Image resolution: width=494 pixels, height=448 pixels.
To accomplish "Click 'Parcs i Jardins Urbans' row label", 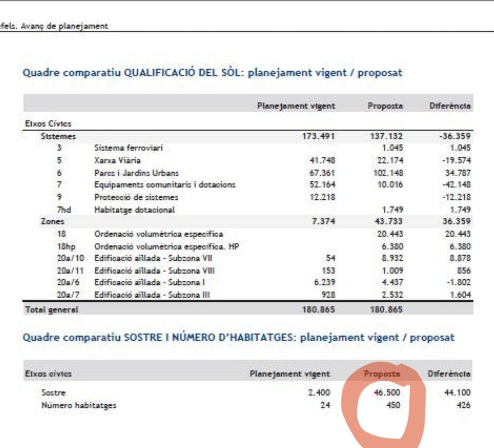I will click(136, 173).
